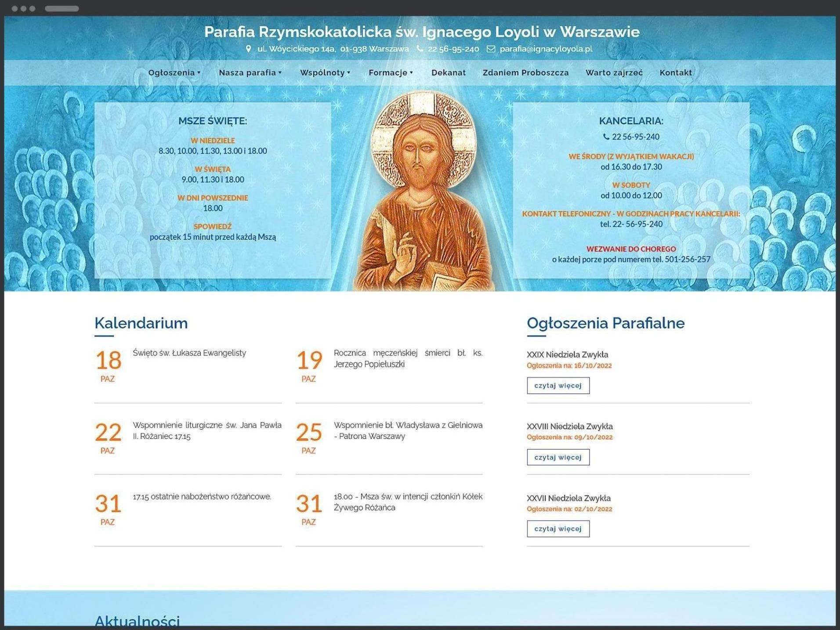840x630 pixels.
Task: Open the XXIX Niedziela Zwykła announcement title
Action: [567, 355]
